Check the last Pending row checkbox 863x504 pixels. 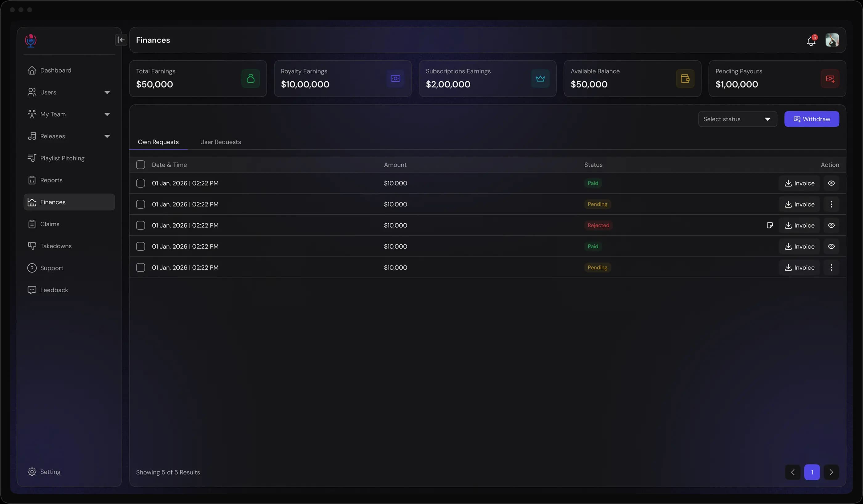pyautogui.click(x=141, y=268)
